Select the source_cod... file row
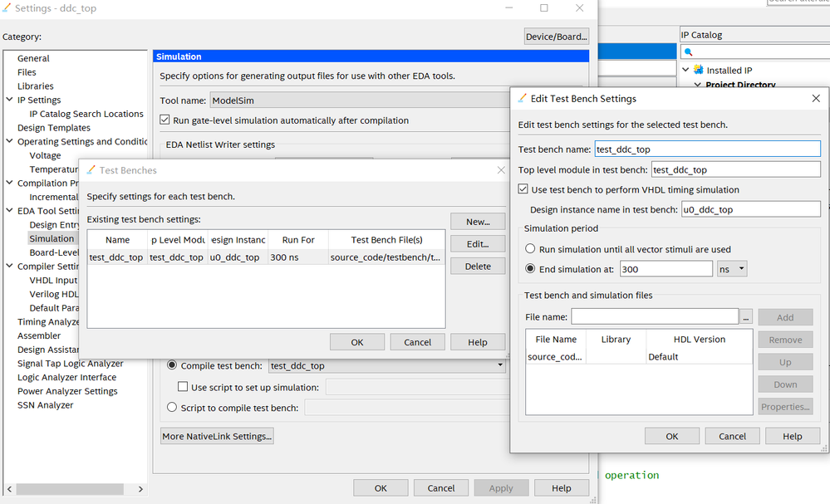This screenshot has height=504, width=830. 639,356
